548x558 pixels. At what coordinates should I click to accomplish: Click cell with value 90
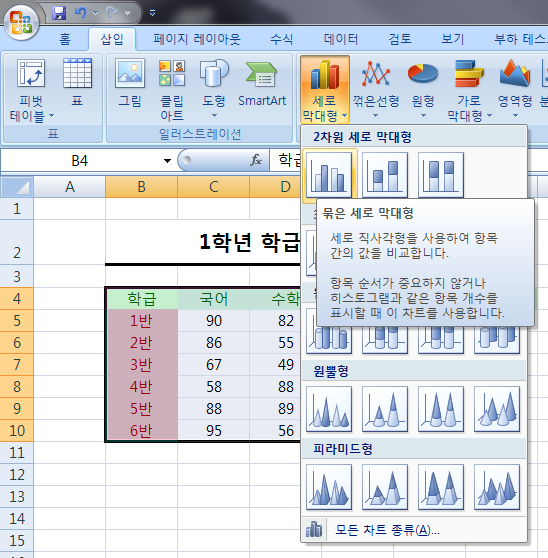(214, 321)
